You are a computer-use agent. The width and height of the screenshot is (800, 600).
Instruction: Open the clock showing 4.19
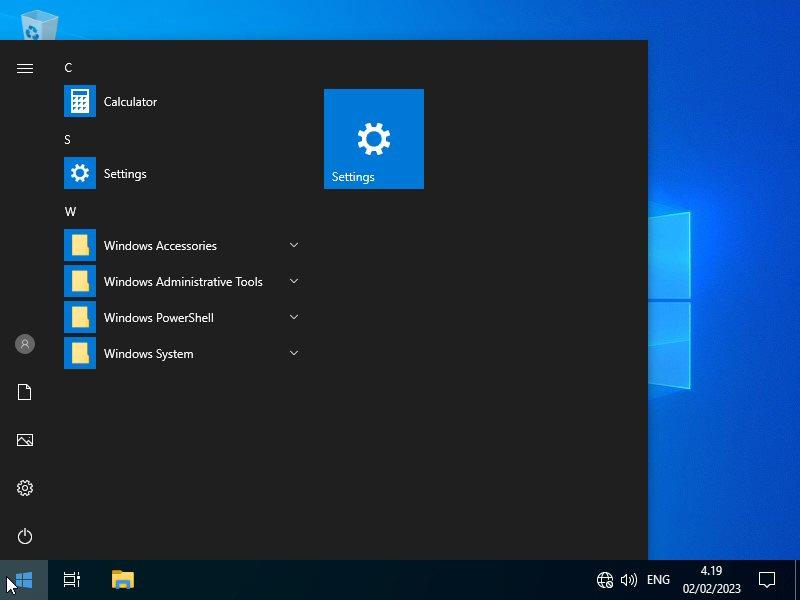click(711, 580)
